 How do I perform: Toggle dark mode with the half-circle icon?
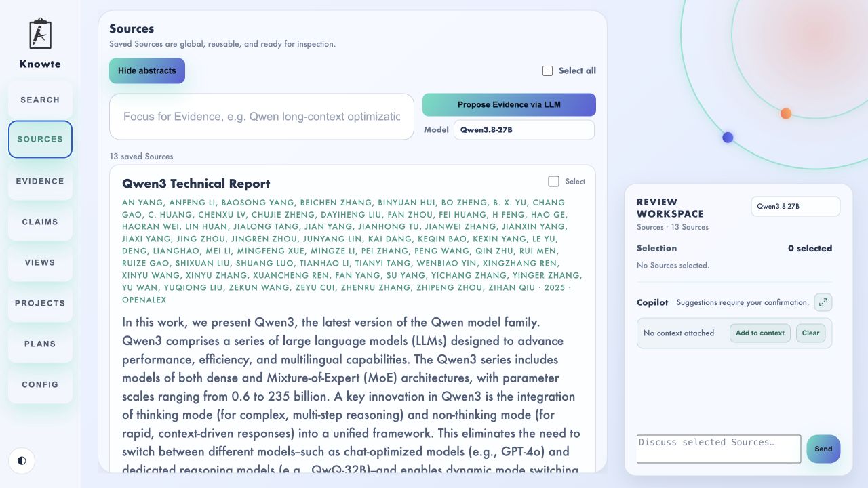click(22, 461)
